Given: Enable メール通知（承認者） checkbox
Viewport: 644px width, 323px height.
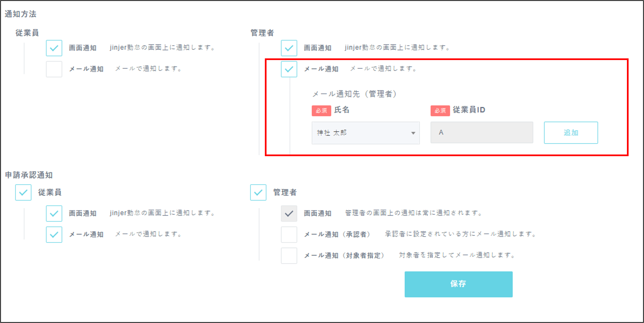Looking at the screenshot, I should click(289, 234).
